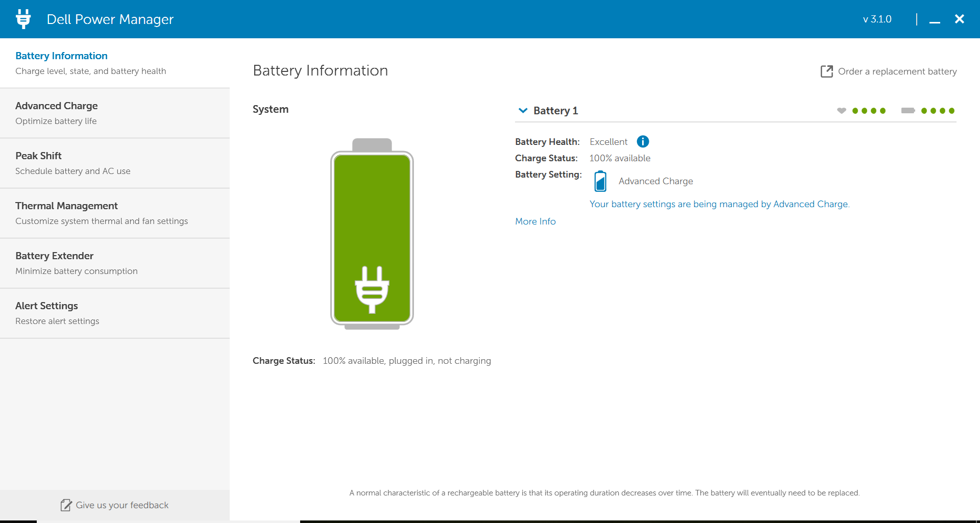This screenshot has width=980, height=523.
Task: Click the 100% available charge status value
Action: 620,158
